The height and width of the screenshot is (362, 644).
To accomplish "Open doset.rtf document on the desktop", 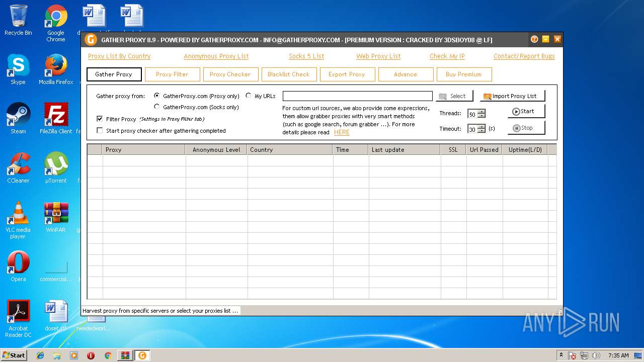I will click(56, 316).
